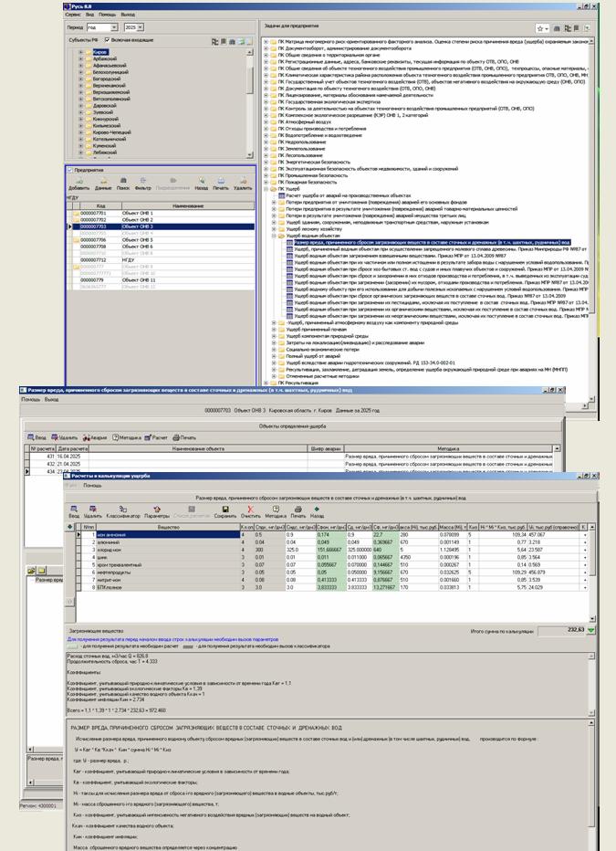Click Удалить icon in the enterprises toolbar
The height and width of the screenshot is (851, 616).
243,183
